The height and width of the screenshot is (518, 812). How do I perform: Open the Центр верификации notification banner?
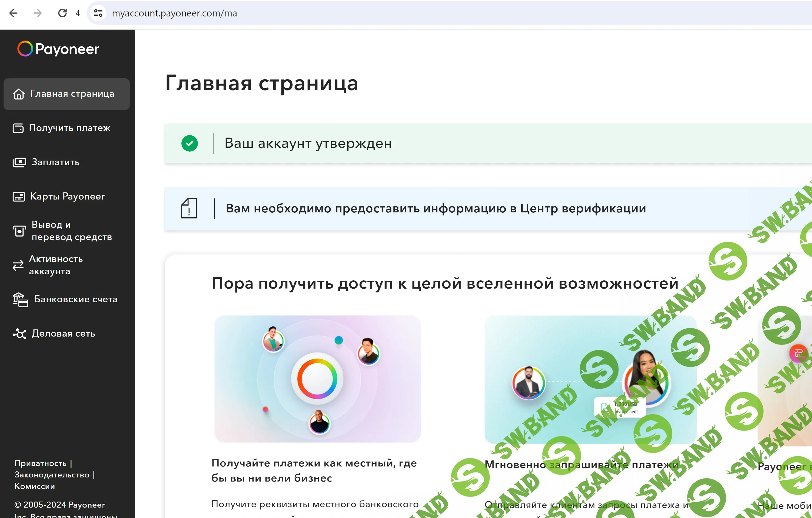[x=436, y=209]
